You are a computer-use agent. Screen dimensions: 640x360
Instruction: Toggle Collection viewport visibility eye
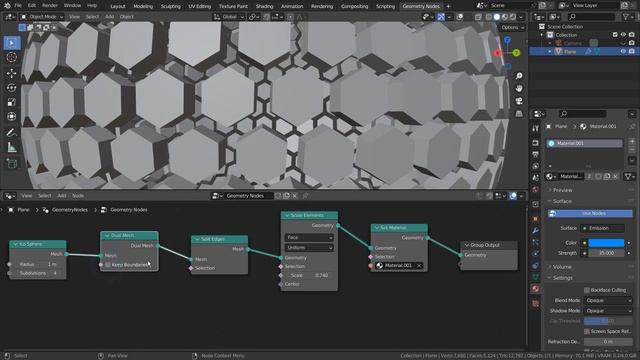click(623, 35)
